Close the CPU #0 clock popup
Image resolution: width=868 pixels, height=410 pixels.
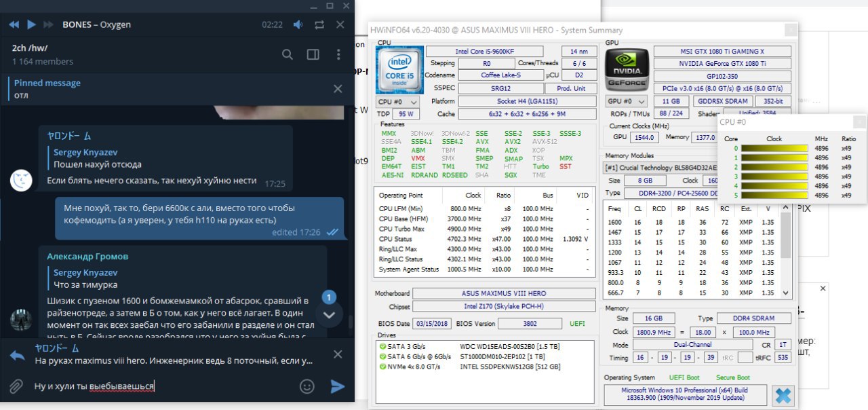click(x=859, y=122)
